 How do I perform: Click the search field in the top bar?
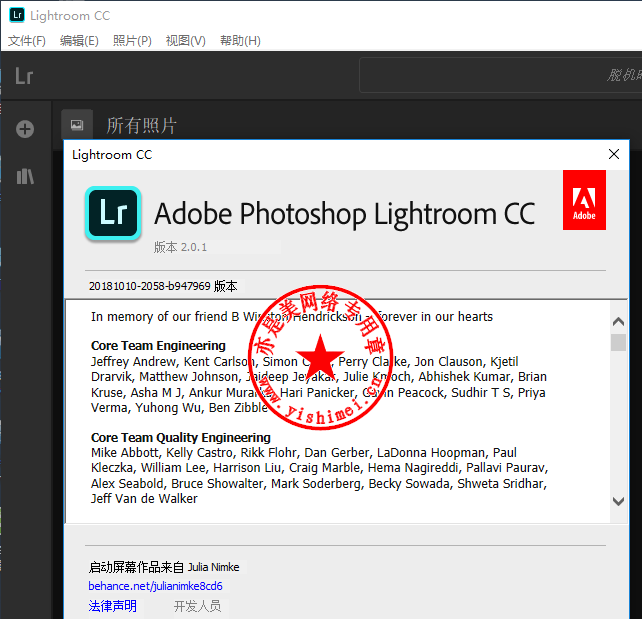(500, 75)
